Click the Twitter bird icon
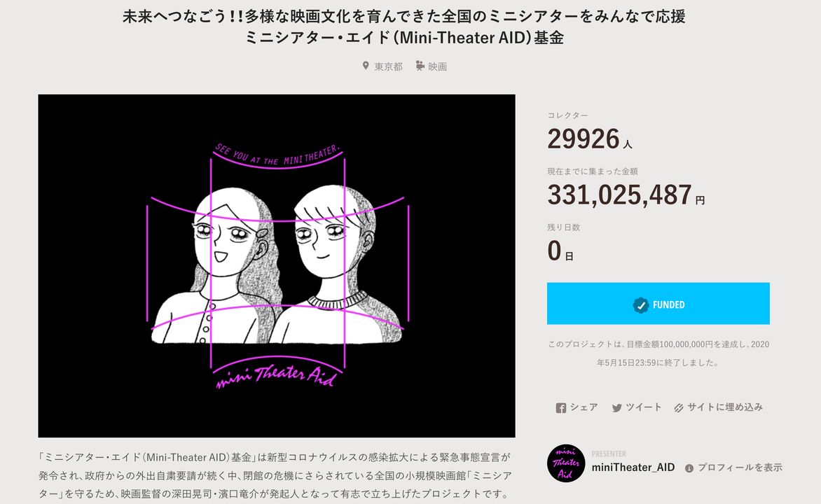 coord(617,408)
